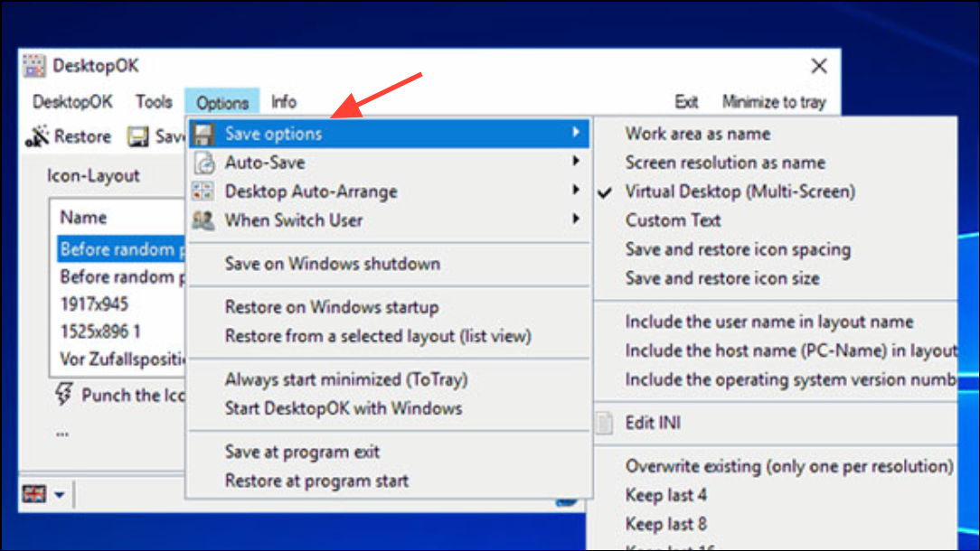Viewport: 980px width, 551px height.
Task: Select Edit INI in the submenu
Action: (653, 423)
